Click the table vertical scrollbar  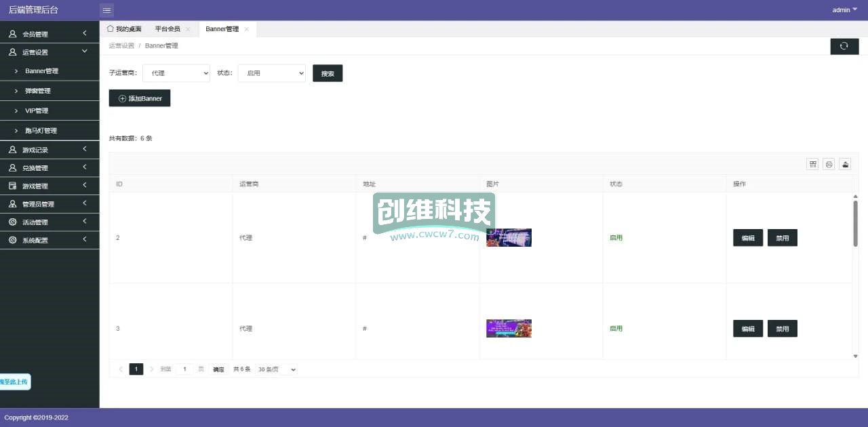tap(855, 224)
